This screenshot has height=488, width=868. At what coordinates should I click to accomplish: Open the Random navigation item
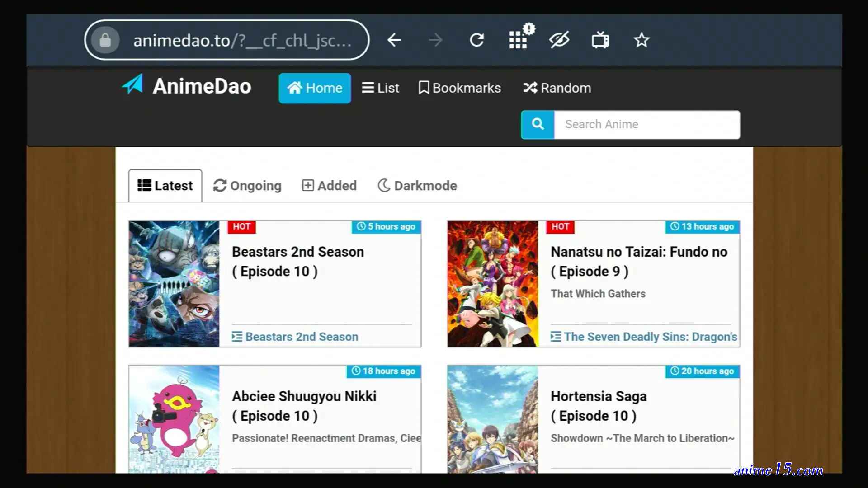coord(557,88)
